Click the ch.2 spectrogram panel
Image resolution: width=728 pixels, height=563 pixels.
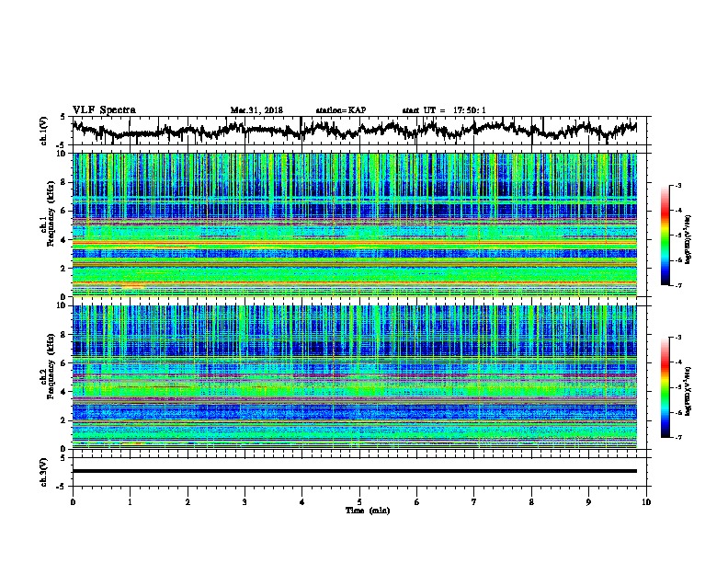click(354, 377)
